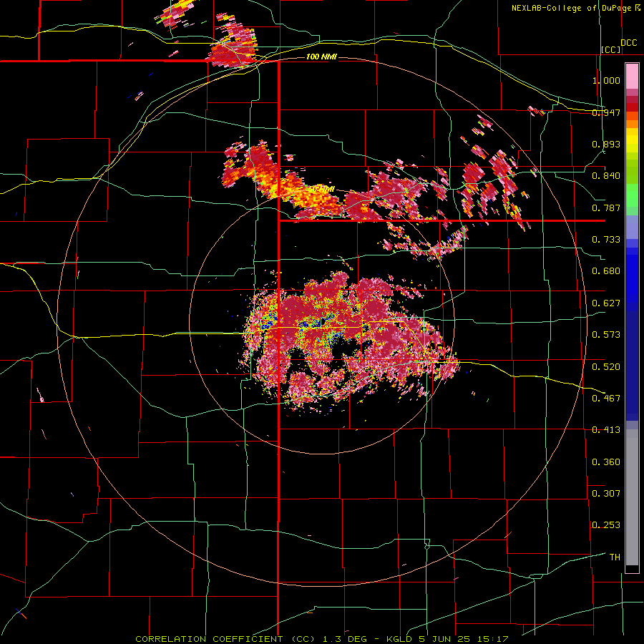The image size is (644, 644).
Task: Click the 0.360 color scale value
Action: [x=606, y=462]
